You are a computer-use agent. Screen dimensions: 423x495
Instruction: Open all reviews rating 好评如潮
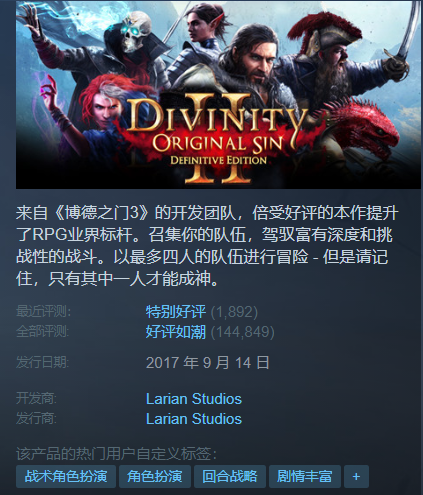(x=176, y=332)
